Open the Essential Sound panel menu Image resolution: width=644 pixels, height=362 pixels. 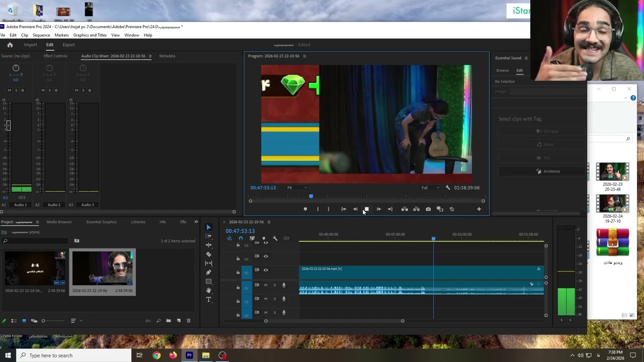click(526, 58)
